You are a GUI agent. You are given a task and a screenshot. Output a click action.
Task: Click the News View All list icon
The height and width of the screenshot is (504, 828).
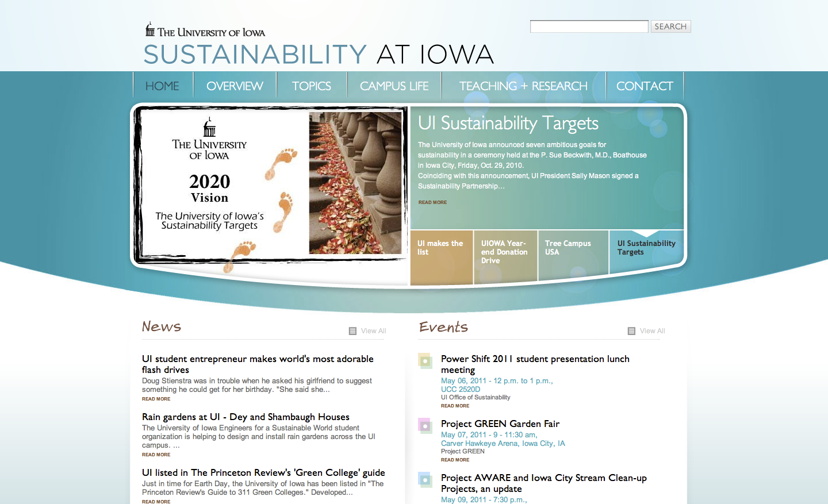click(x=352, y=331)
